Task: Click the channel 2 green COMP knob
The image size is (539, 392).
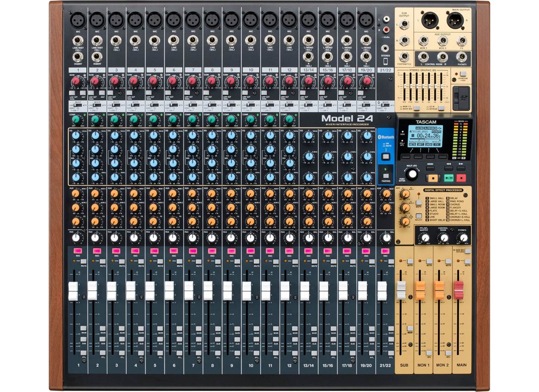Action: pyautogui.click(x=96, y=119)
